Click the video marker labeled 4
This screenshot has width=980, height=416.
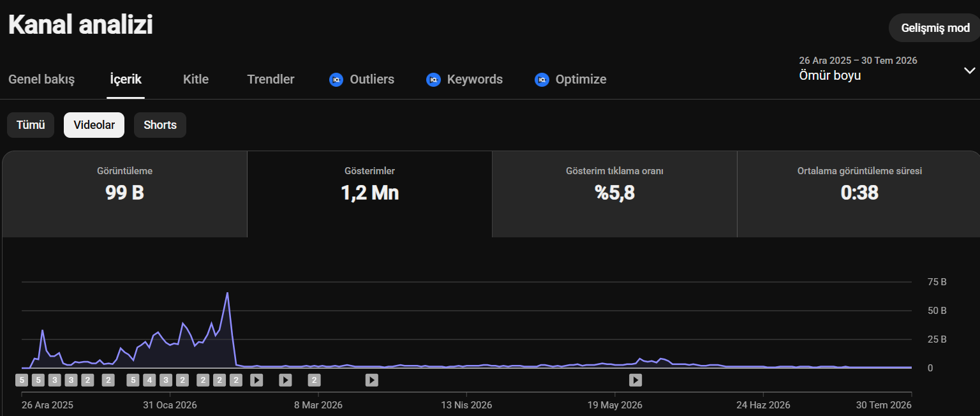[x=149, y=380]
